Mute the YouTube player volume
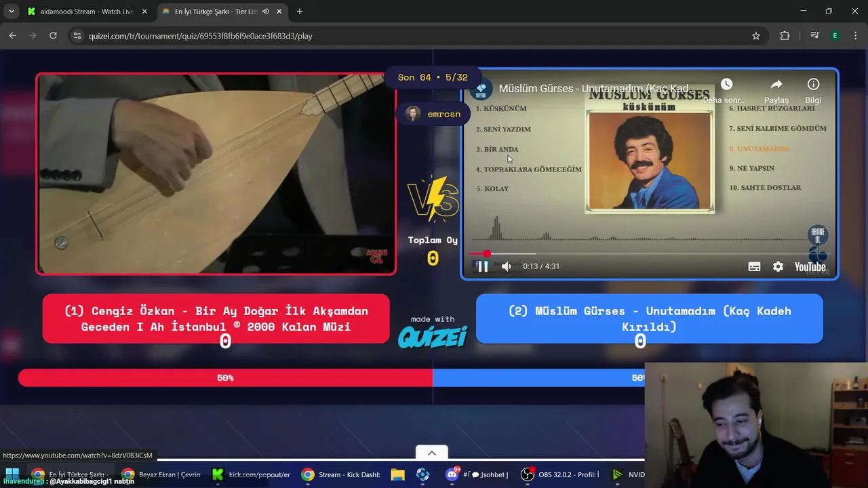This screenshot has width=868, height=488. (x=506, y=266)
